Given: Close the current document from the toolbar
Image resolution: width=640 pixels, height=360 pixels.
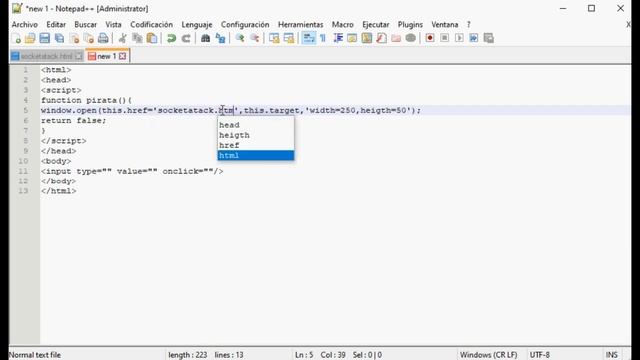Looking at the screenshot, I should tap(74, 38).
